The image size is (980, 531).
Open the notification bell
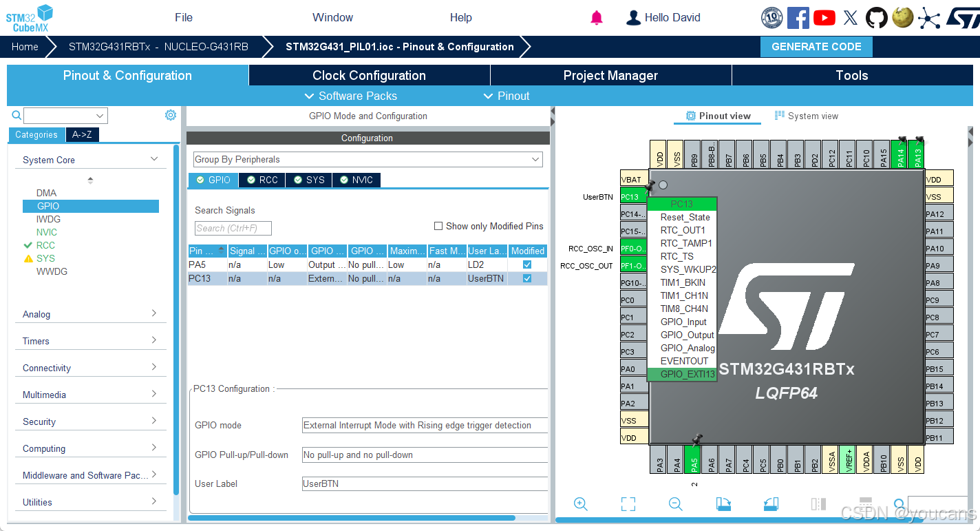597,18
